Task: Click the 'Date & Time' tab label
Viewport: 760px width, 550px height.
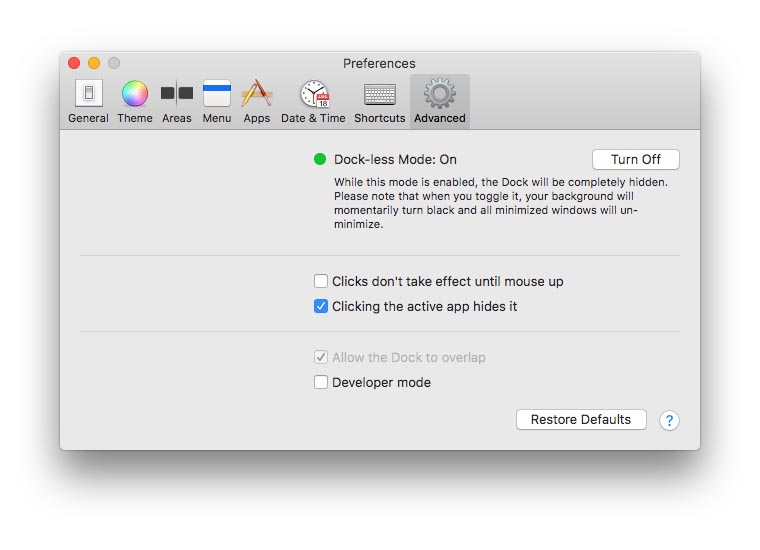Action: click(x=313, y=118)
